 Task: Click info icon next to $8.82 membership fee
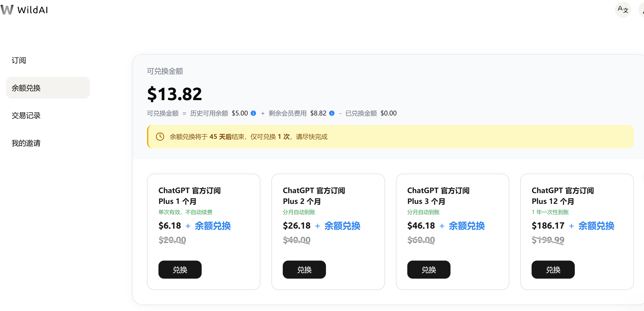[x=332, y=113]
